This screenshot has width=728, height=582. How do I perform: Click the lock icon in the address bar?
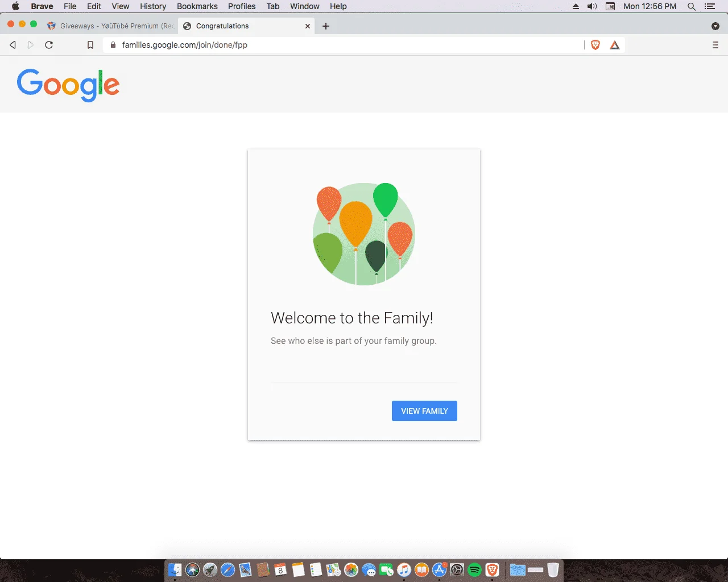pyautogui.click(x=113, y=45)
